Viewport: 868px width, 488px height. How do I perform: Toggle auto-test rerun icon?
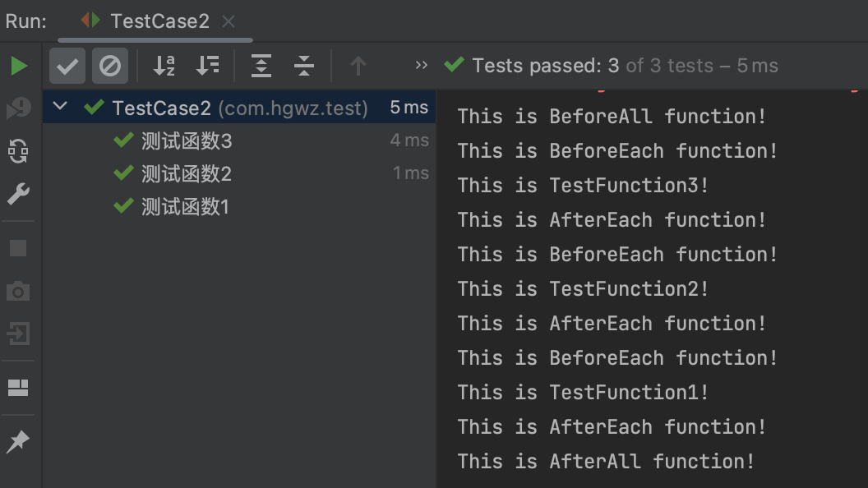(x=18, y=151)
